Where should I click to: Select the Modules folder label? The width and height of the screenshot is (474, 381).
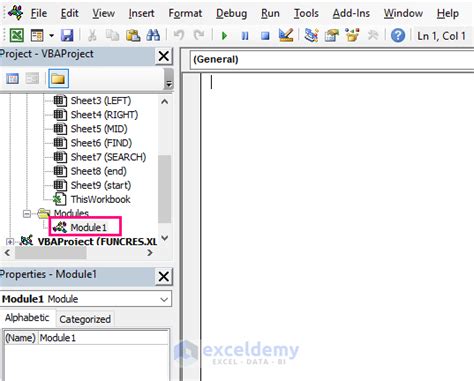71,213
